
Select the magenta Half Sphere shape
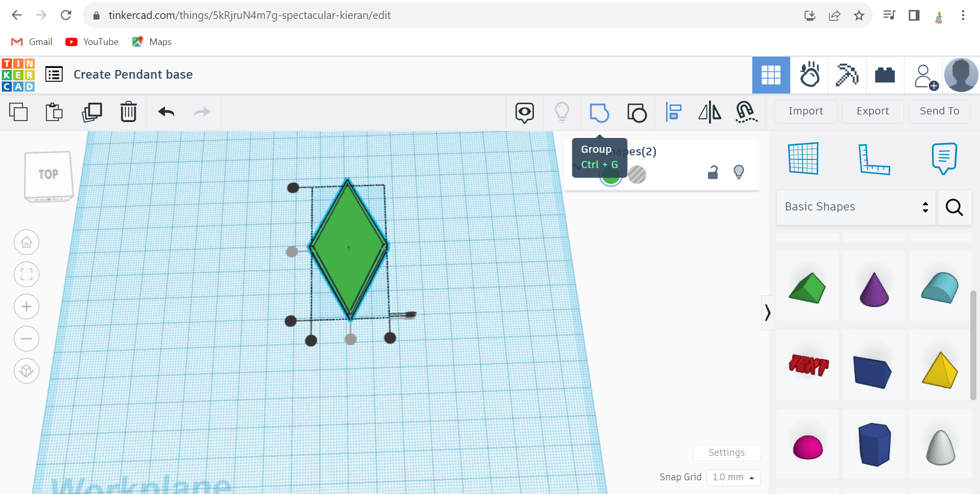tap(807, 444)
